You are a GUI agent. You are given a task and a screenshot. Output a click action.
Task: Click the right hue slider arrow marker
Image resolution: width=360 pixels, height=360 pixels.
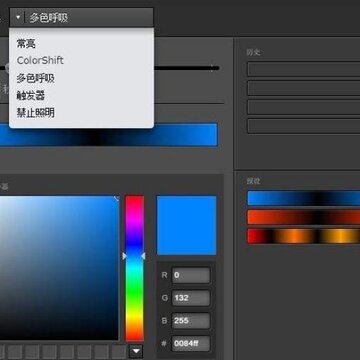point(143,256)
